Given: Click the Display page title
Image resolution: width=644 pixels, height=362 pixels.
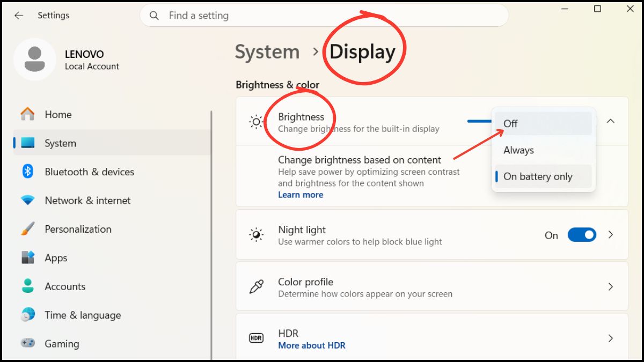Looking at the screenshot, I should (x=362, y=51).
